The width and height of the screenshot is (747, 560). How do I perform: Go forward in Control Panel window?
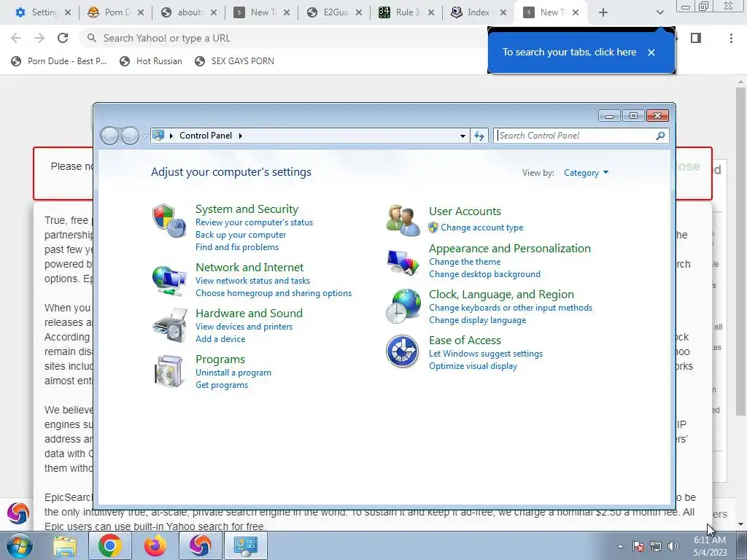pyautogui.click(x=130, y=136)
